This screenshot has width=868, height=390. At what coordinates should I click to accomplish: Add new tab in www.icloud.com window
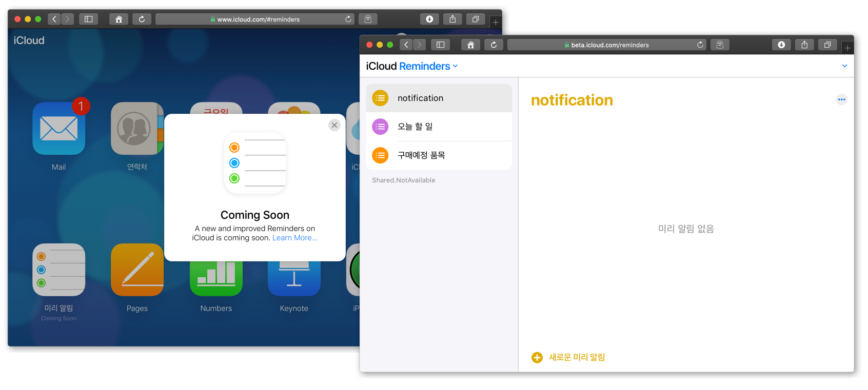496,22
